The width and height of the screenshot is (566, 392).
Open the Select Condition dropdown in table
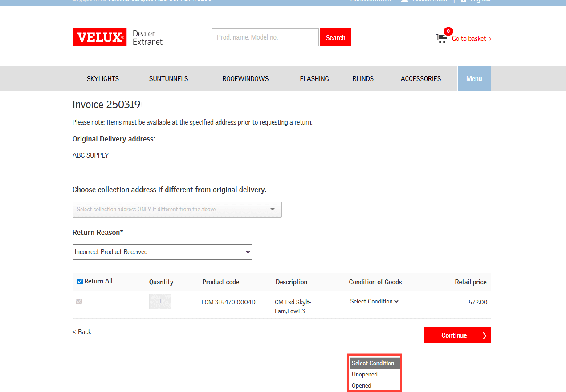pos(374,301)
